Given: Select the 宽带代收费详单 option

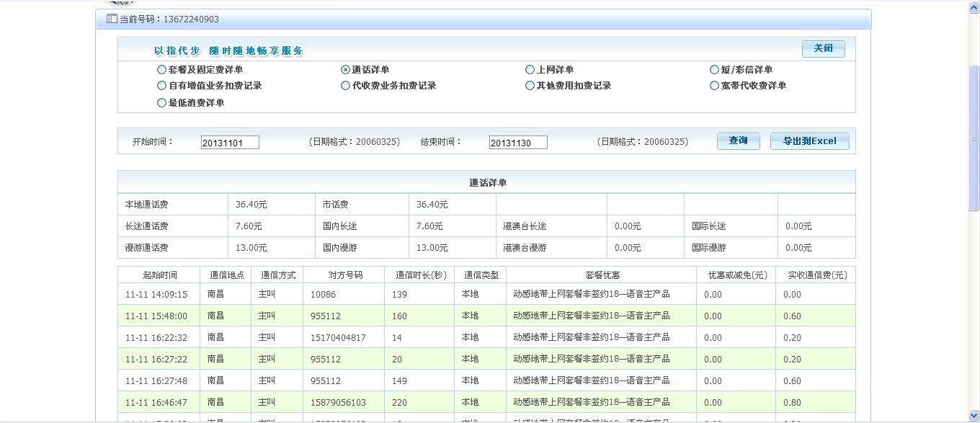Looking at the screenshot, I should point(715,86).
